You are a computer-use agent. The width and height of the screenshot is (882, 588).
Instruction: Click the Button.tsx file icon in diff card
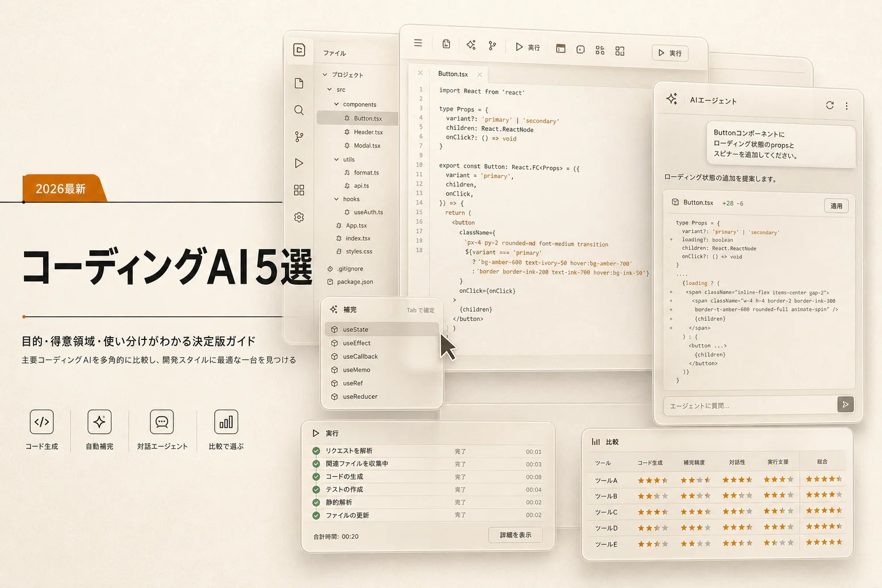675,202
